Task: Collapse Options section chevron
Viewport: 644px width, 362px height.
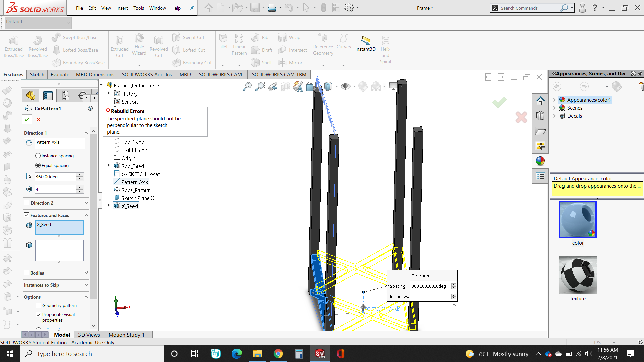Action: (86, 297)
